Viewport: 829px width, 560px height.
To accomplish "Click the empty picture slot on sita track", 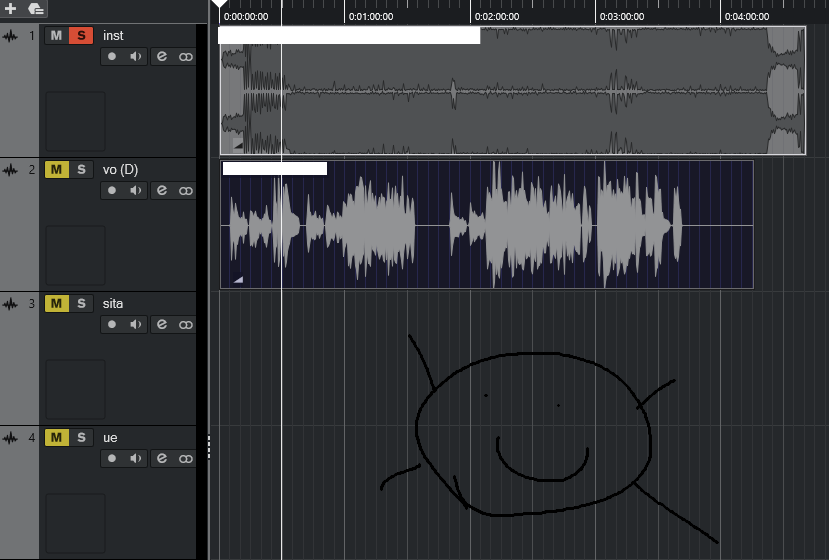I will [76, 389].
